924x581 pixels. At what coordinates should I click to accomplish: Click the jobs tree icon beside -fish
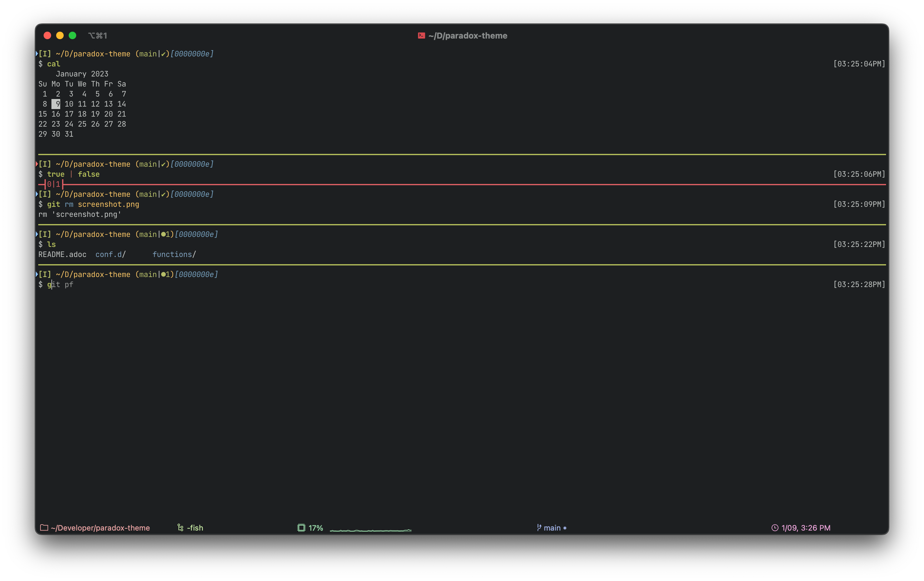click(180, 528)
